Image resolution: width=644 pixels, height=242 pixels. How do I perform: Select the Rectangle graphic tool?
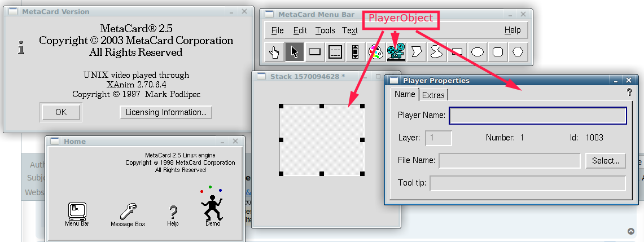coord(457,52)
